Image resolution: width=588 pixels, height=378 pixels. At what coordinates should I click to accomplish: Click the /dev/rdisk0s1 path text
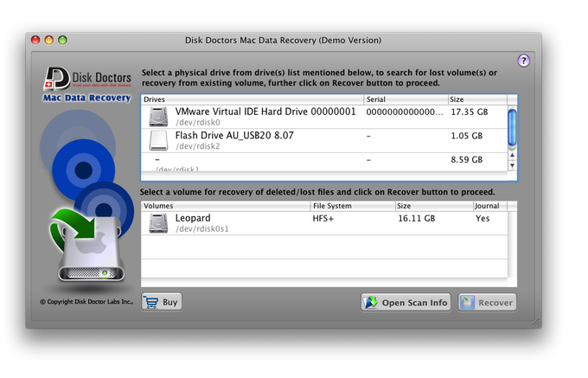(x=202, y=229)
